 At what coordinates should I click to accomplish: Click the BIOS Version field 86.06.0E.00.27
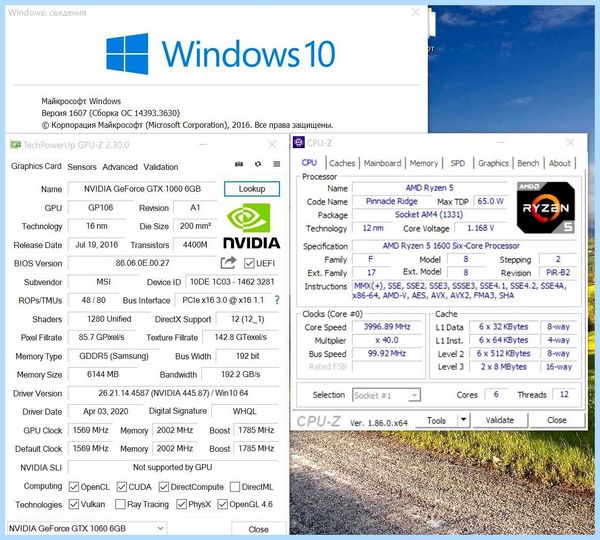142,263
